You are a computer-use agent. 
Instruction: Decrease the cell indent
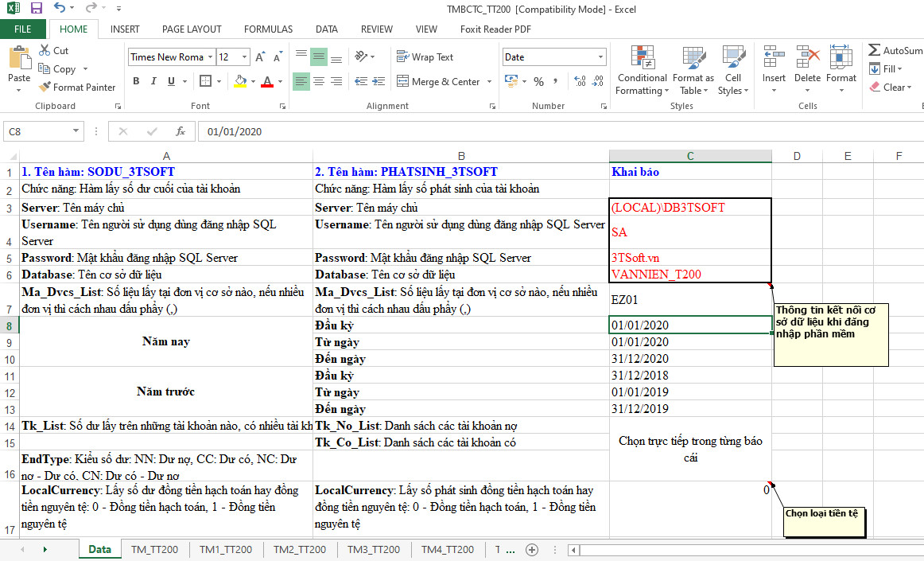(x=361, y=81)
